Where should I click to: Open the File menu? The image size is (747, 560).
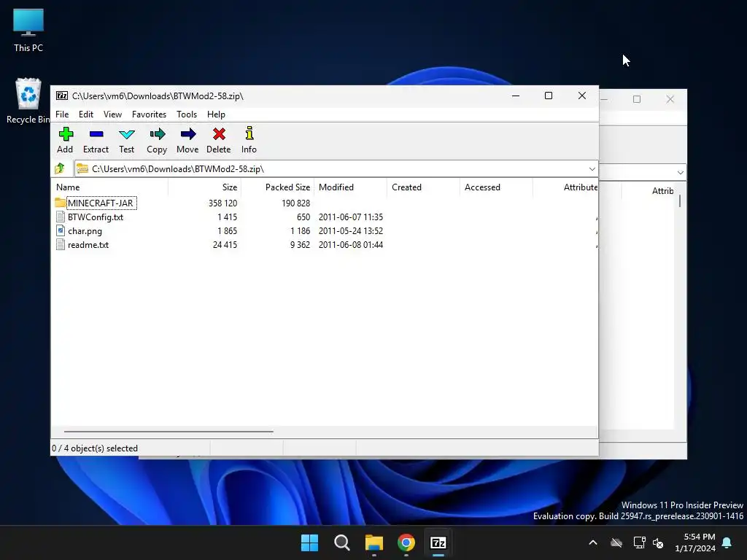pyautogui.click(x=62, y=114)
